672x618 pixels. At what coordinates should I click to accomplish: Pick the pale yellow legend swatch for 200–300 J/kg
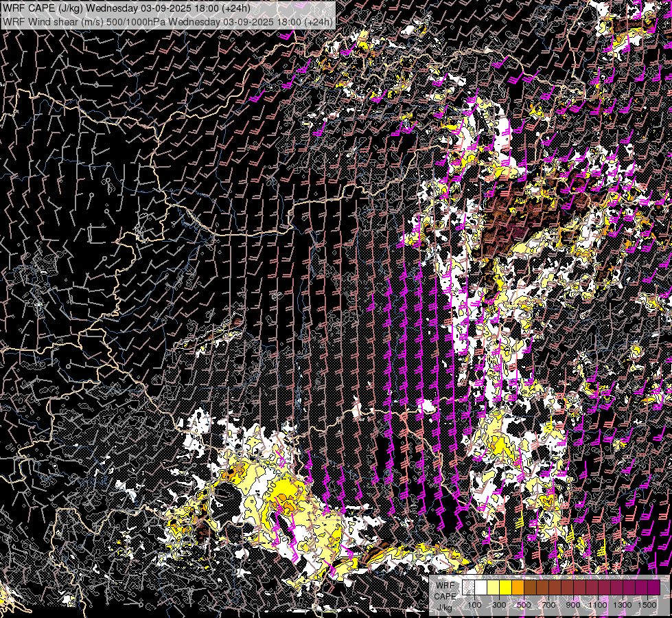[494, 587]
